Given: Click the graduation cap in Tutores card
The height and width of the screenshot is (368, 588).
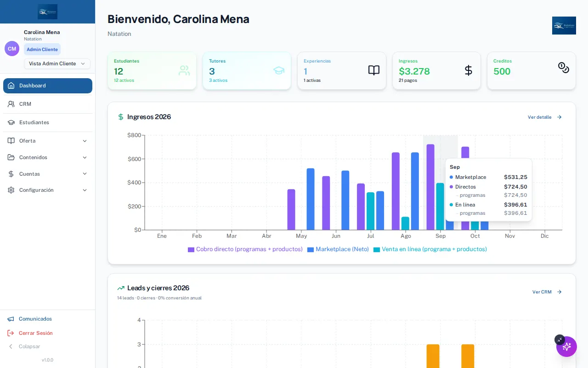Looking at the screenshot, I should (x=279, y=70).
